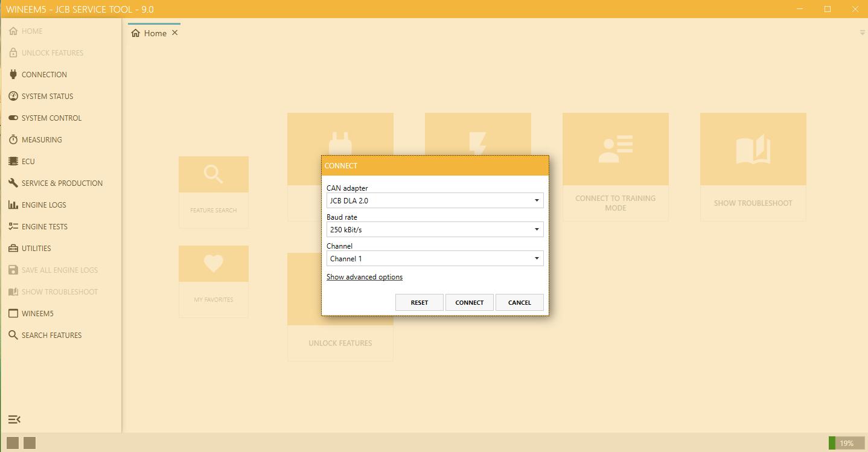
Task: Click the Measuring stopwatch icon
Action: pos(13,139)
